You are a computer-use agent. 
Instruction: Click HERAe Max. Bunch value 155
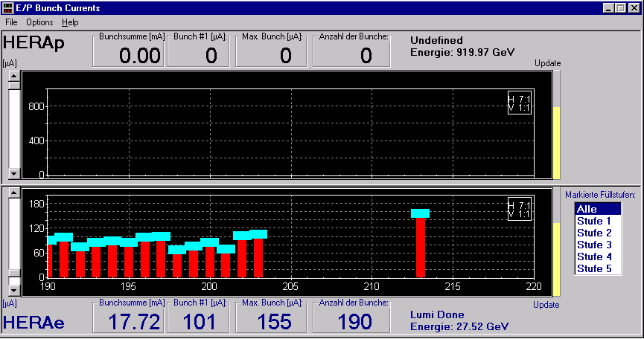pos(275,322)
